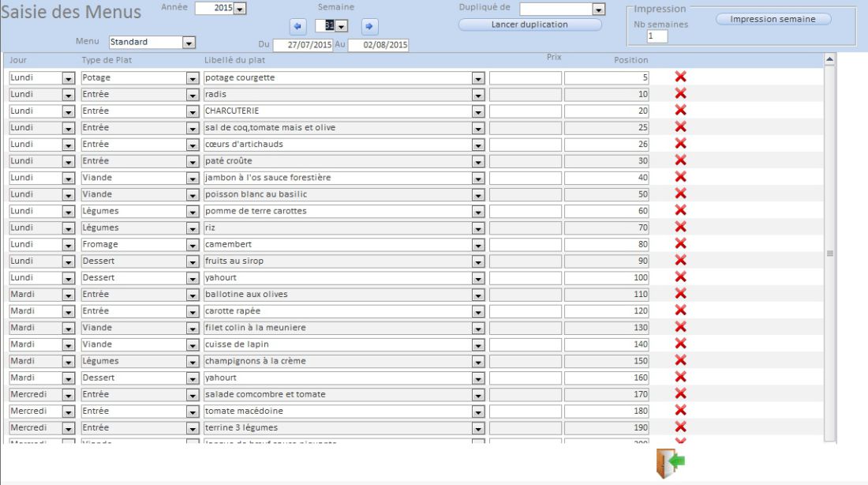Click the next week blue arrow
The image size is (868, 485).
pyautogui.click(x=367, y=26)
